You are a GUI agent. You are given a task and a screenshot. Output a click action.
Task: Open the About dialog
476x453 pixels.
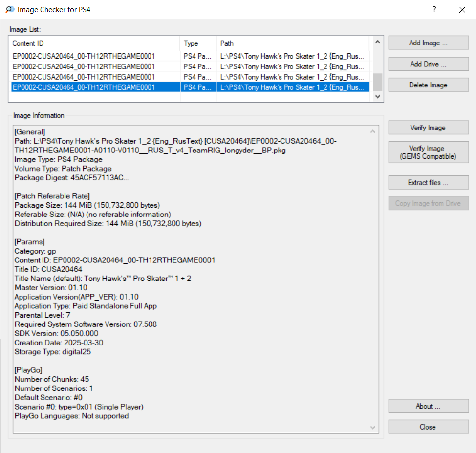tap(428, 406)
